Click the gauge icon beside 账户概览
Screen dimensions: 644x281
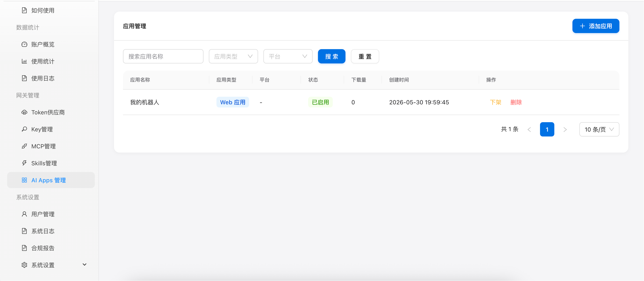coord(24,44)
